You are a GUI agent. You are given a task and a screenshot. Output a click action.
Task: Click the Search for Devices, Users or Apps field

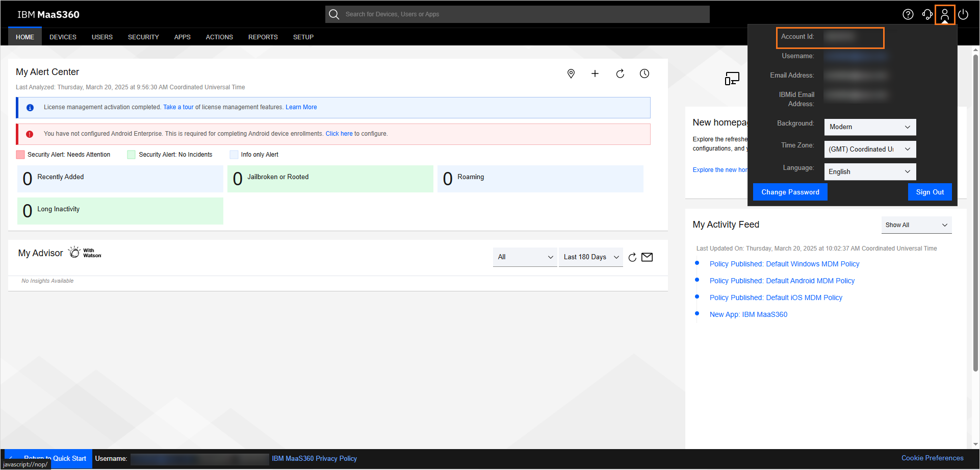pos(517,14)
